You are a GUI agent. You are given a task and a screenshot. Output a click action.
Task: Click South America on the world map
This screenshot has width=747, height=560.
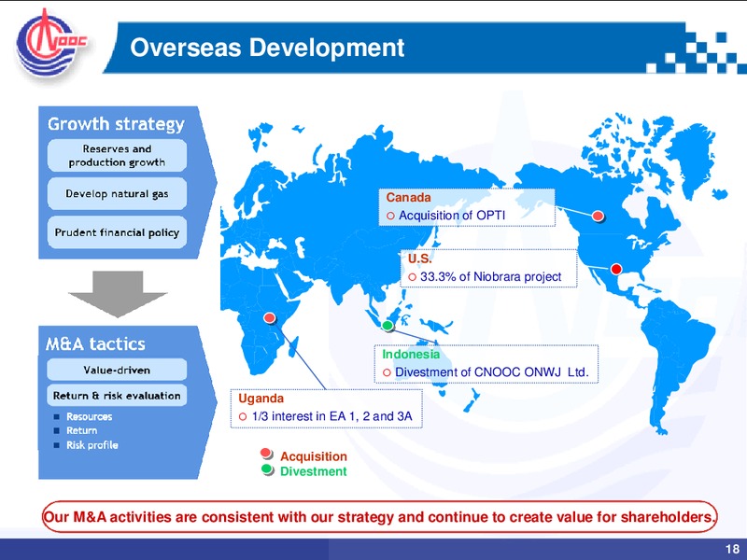coord(674,353)
